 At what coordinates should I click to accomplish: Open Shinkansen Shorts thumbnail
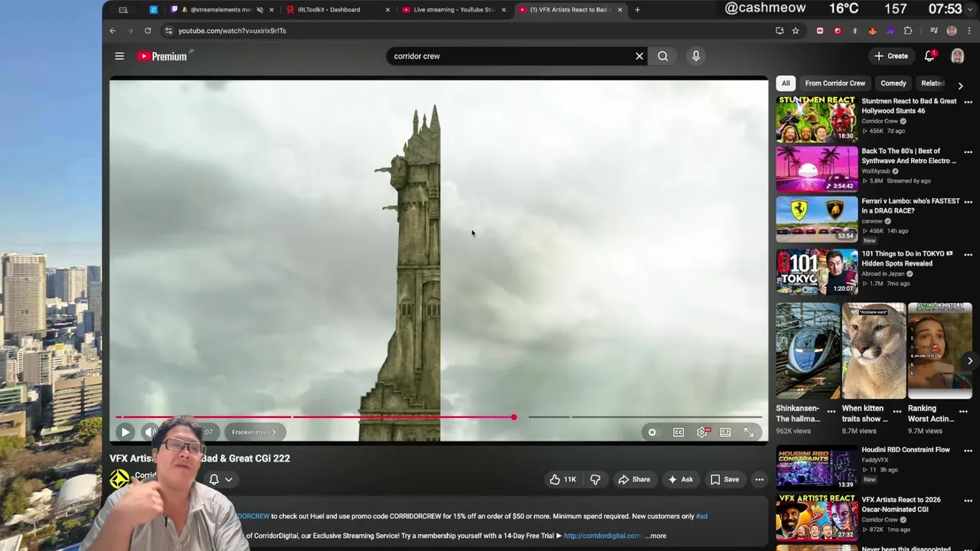point(808,350)
